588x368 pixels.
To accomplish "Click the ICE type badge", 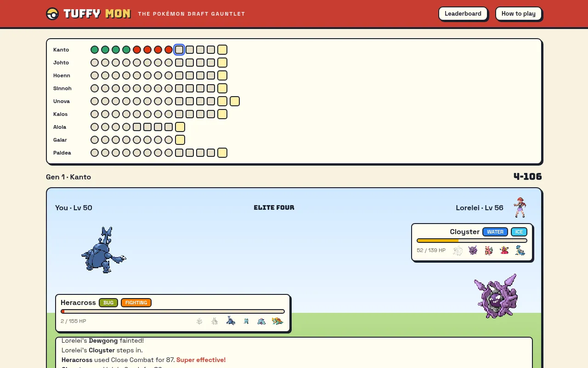I will click(519, 232).
